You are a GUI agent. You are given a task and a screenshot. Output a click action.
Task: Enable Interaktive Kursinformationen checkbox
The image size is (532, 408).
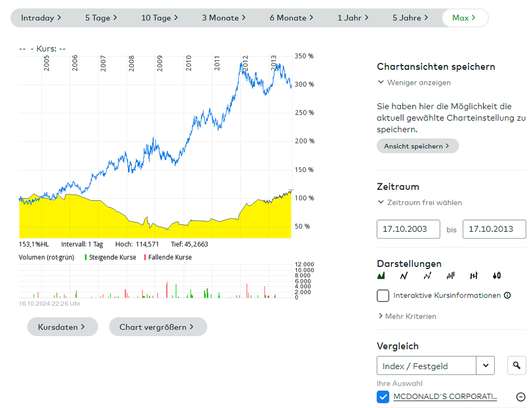pyautogui.click(x=383, y=296)
